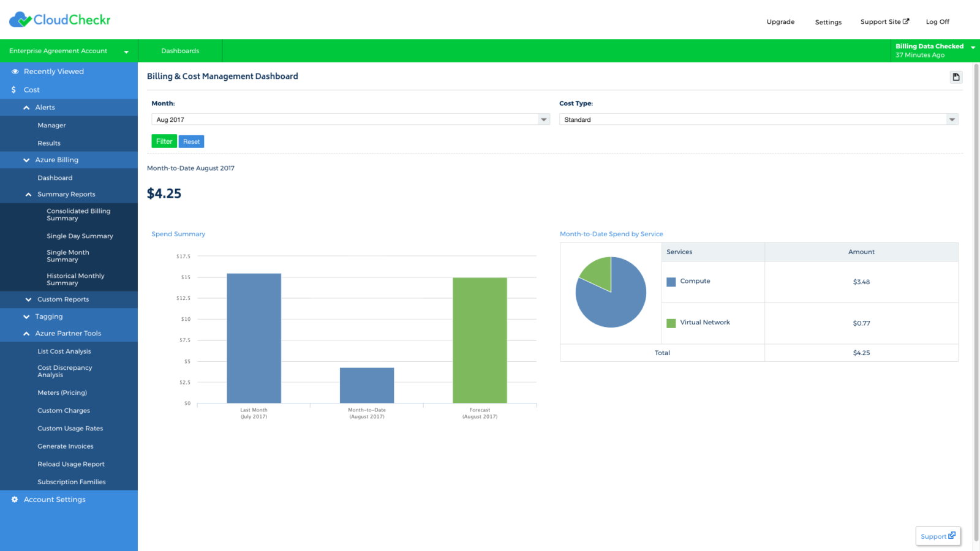Open Meters (Pricing)
Image resolution: width=980 pixels, height=551 pixels.
click(x=62, y=393)
